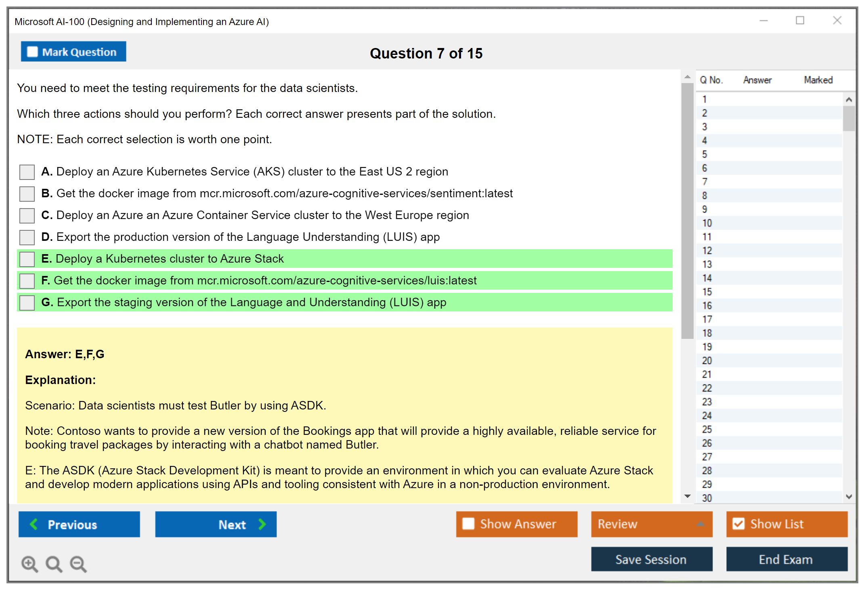Click question pane scroll down arrow
Viewport: 868px width, 593px height.
687,496
